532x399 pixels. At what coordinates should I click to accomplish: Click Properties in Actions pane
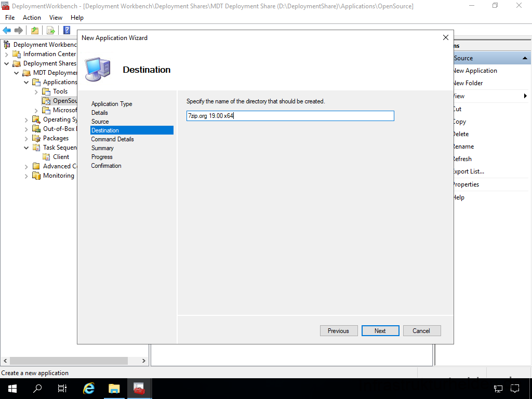pos(467,184)
